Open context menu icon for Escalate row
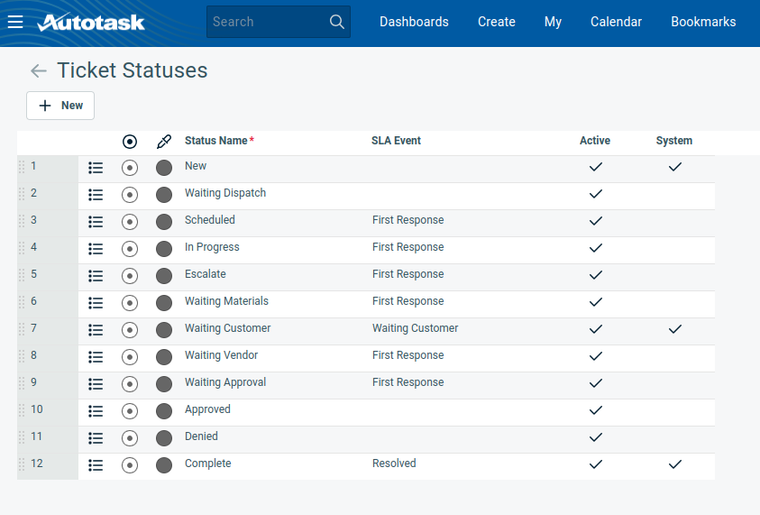 [96, 276]
